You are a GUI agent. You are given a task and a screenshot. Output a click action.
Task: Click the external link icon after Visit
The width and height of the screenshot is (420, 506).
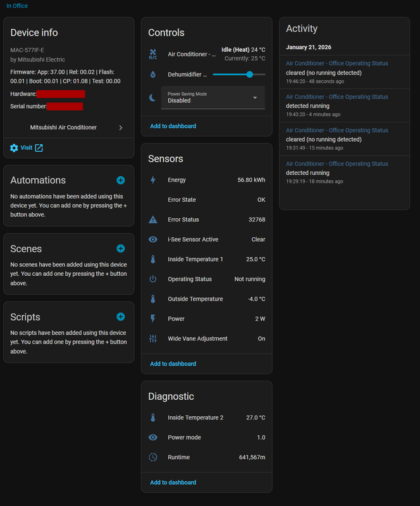pos(39,148)
